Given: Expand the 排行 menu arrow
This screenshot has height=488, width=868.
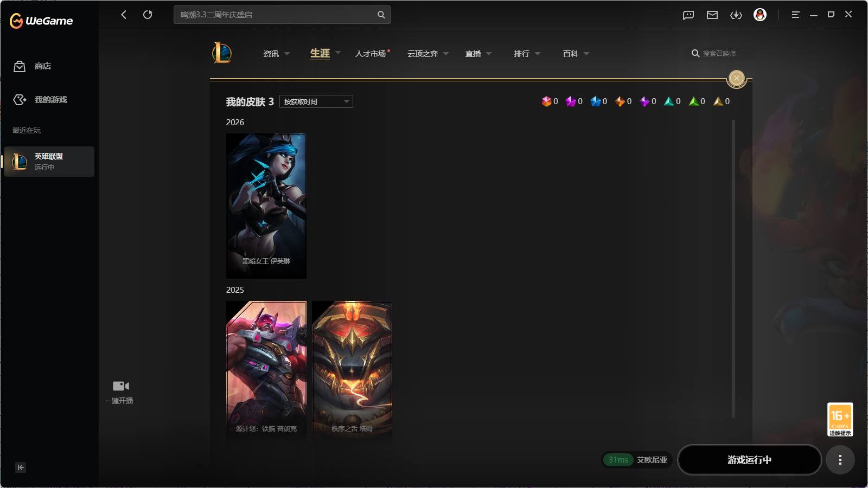Looking at the screenshot, I should point(538,54).
